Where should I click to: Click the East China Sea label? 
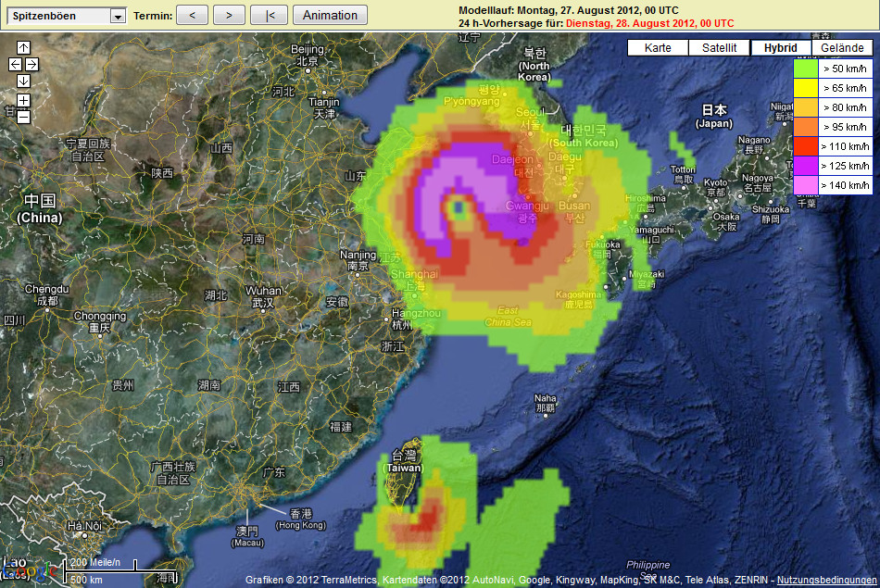tap(508, 316)
